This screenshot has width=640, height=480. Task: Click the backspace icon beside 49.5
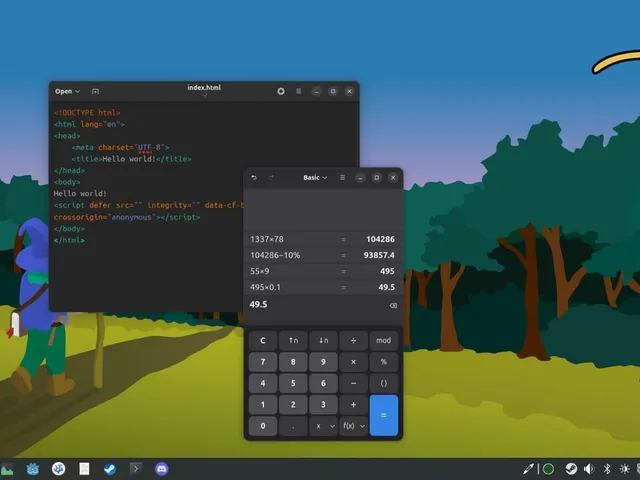(x=393, y=305)
